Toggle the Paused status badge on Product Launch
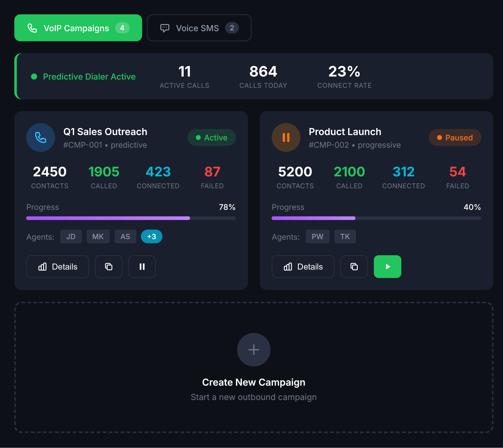The height and width of the screenshot is (448, 503). point(455,137)
